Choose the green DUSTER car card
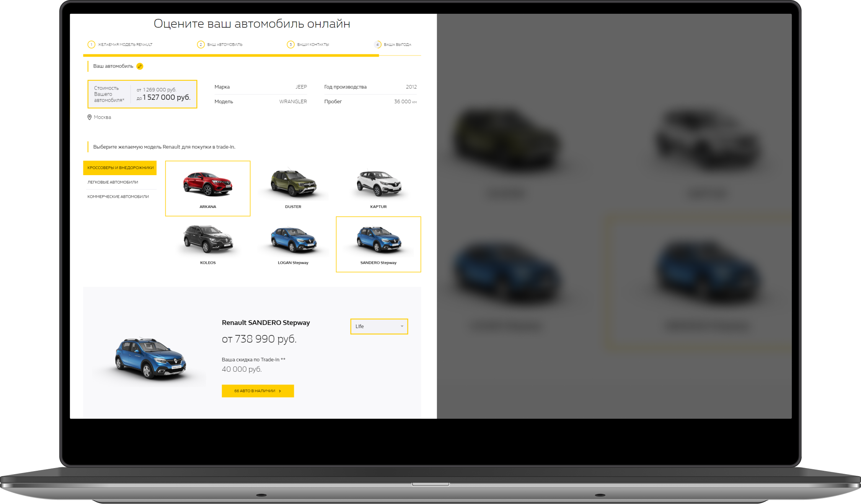 click(293, 189)
